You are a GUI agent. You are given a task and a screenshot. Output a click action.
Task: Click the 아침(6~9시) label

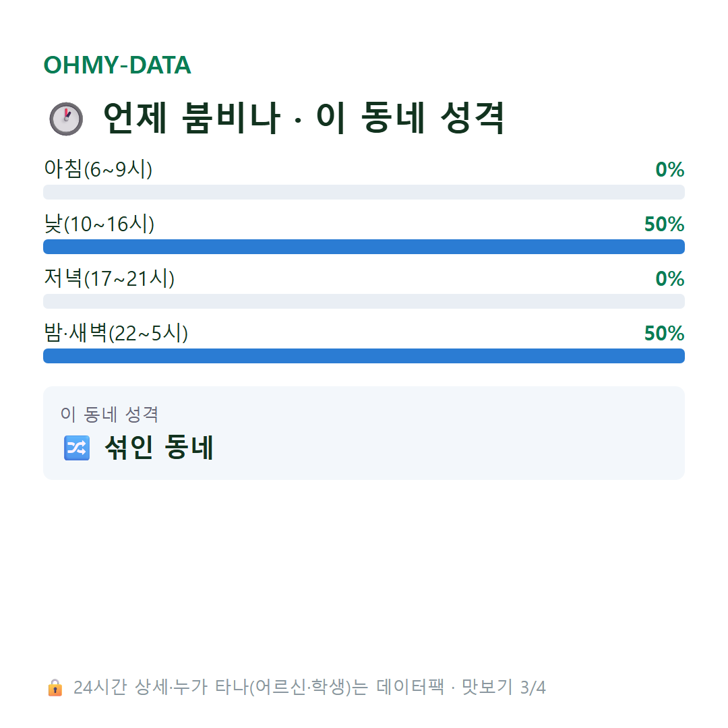point(98,169)
